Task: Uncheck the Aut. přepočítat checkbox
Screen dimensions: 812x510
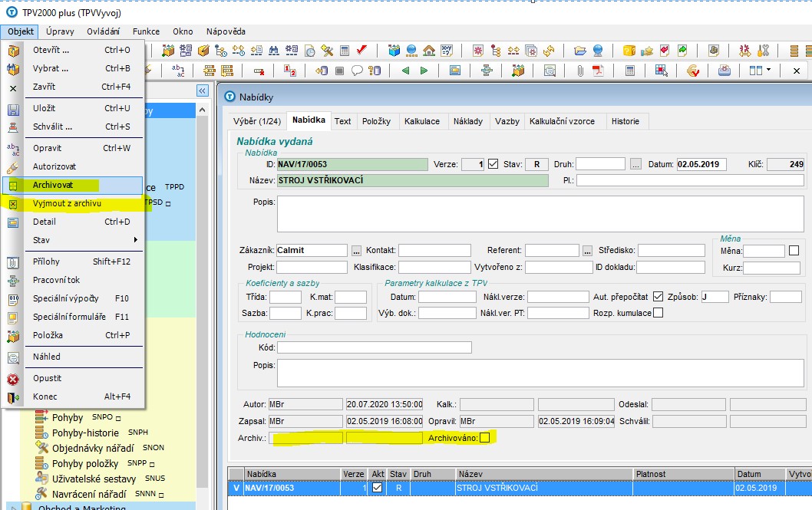Action: (658, 296)
